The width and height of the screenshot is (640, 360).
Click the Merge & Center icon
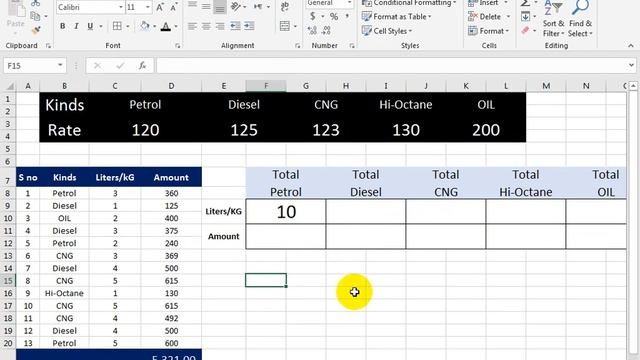[x=285, y=27]
